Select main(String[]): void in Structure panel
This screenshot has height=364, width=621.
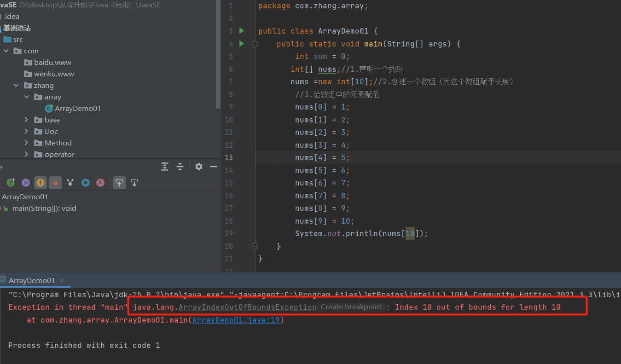(x=44, y=208)
